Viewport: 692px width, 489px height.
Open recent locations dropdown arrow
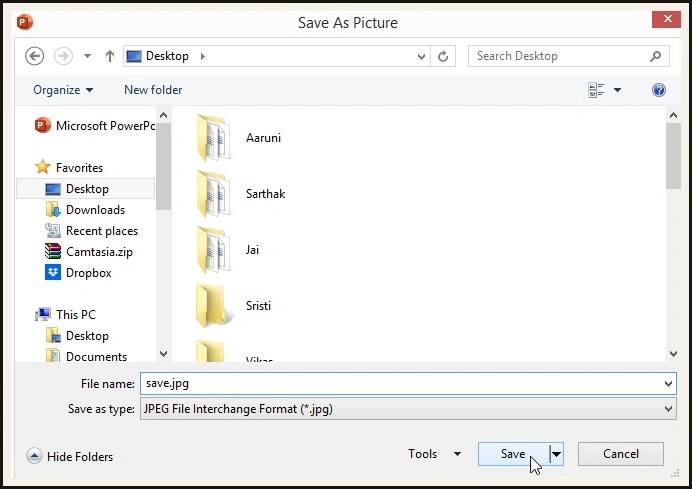coord(87,56)
